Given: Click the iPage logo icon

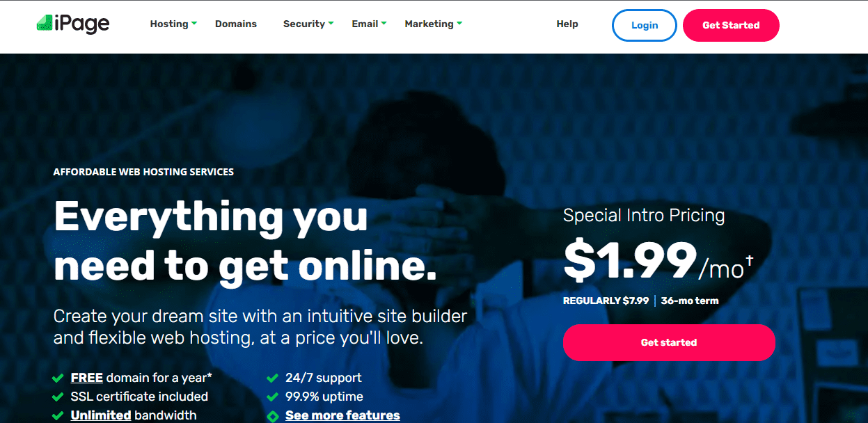Looking at the screenshot, I should pos(46,24).
